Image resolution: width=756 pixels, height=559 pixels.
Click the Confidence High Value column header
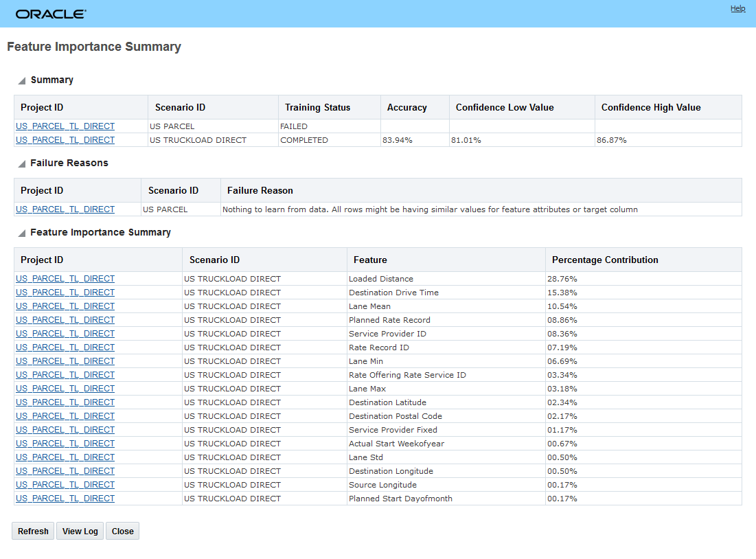click(650, 108)
